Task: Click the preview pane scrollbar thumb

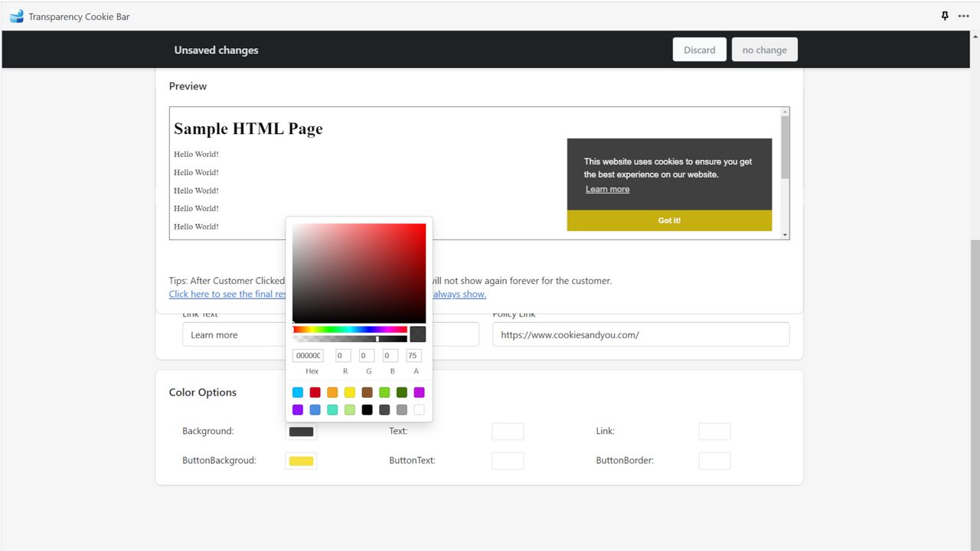Action: (785, 148)
